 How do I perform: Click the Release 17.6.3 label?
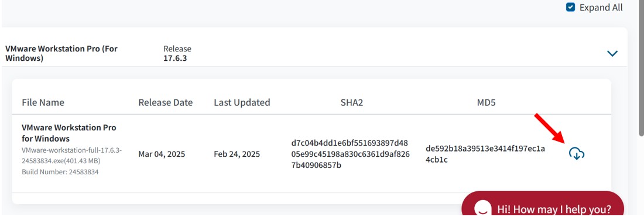pyautogui.click(x=177, y=53)
